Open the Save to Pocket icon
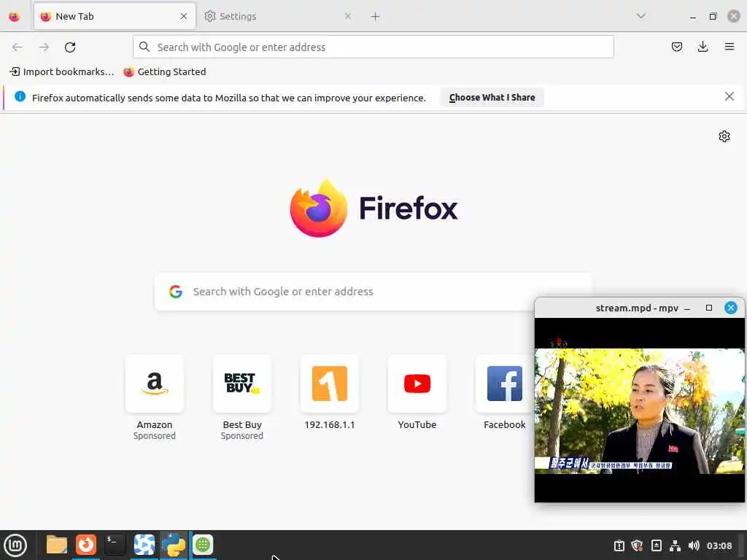747x560 pixels. 676,47
